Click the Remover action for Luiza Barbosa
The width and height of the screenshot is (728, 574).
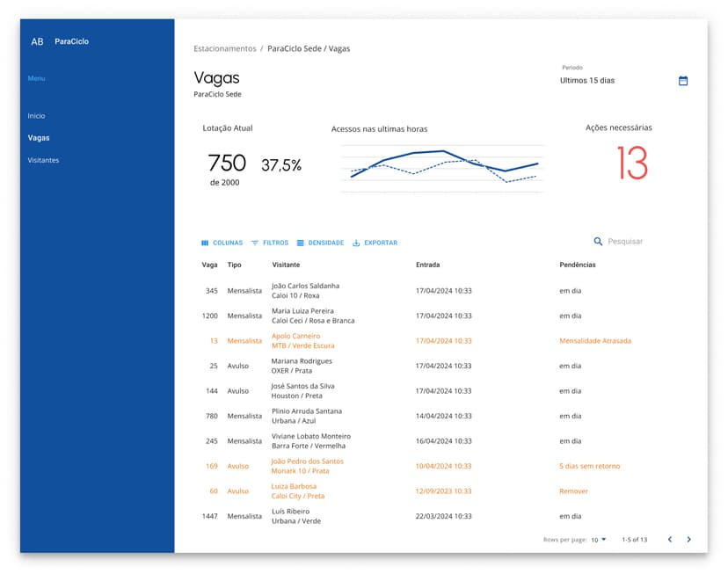click(x=573, y=491)
